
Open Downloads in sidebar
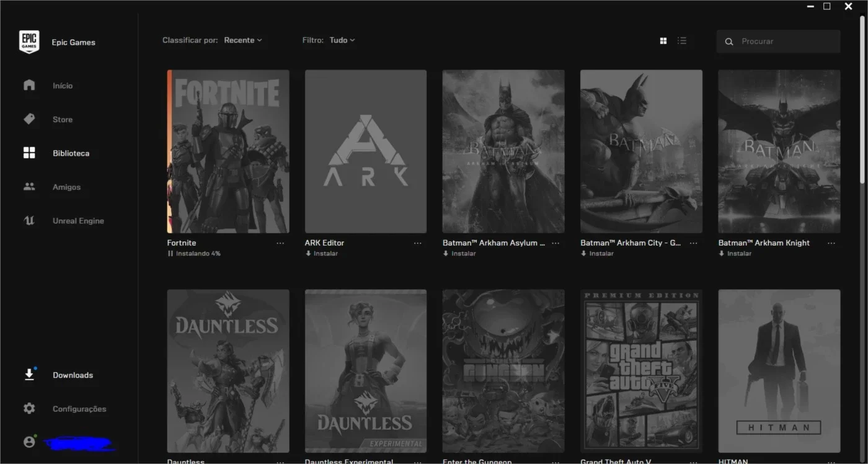pos(73,375)
